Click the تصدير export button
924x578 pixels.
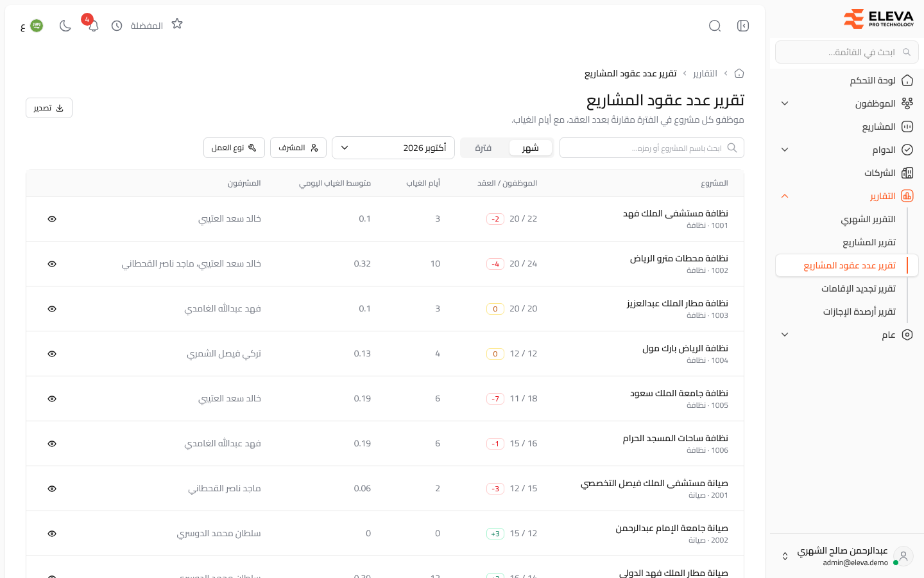[x=49, y=108]
